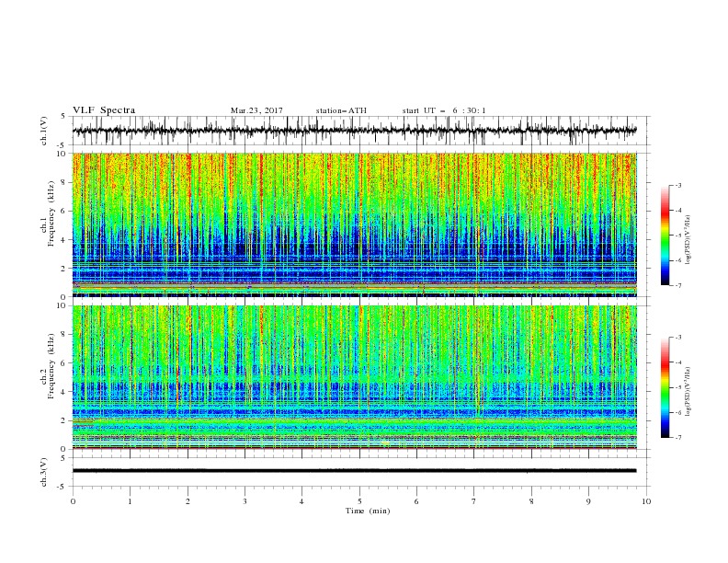Select the date text "Mar.23, 2017"

pyautogui.click(x=256, y=110)
